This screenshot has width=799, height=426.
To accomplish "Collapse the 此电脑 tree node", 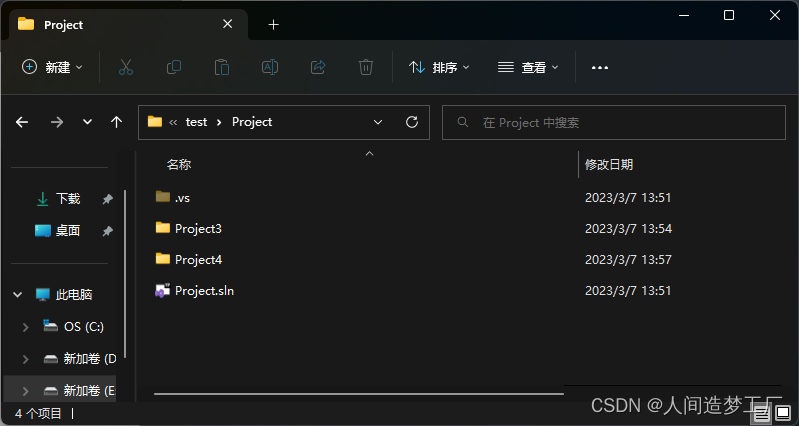I will coord(18,295).
